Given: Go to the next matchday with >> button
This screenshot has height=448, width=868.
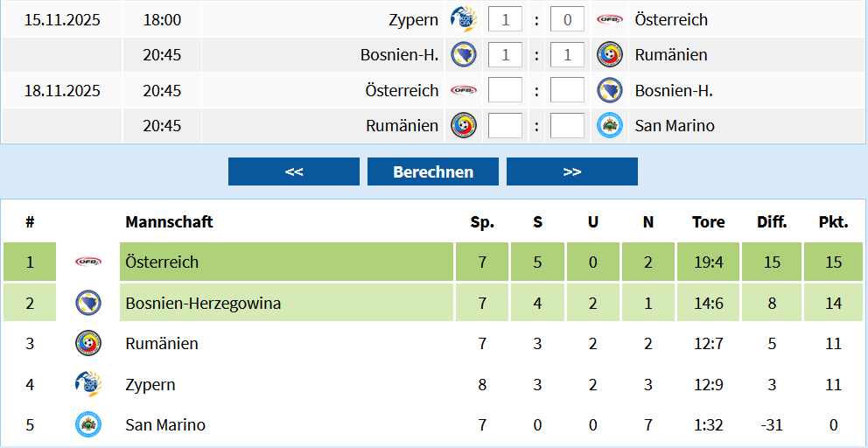Looking at the screenshot, I should click(572, 171).
